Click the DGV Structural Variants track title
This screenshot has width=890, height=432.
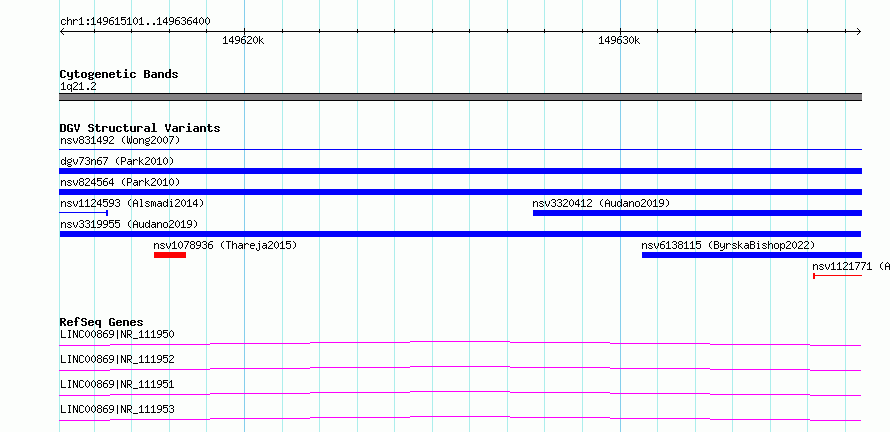click(140, 128)
